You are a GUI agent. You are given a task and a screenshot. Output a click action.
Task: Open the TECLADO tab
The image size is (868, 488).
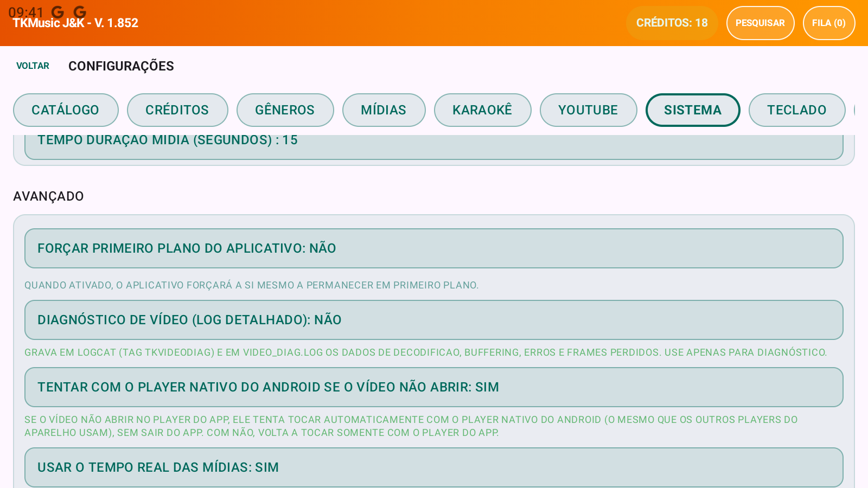797,110
